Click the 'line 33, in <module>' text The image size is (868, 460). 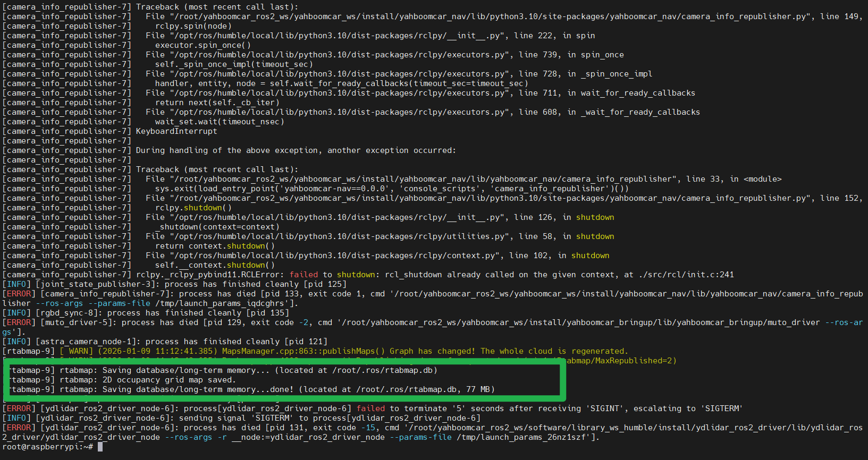(x=734, y=179)
